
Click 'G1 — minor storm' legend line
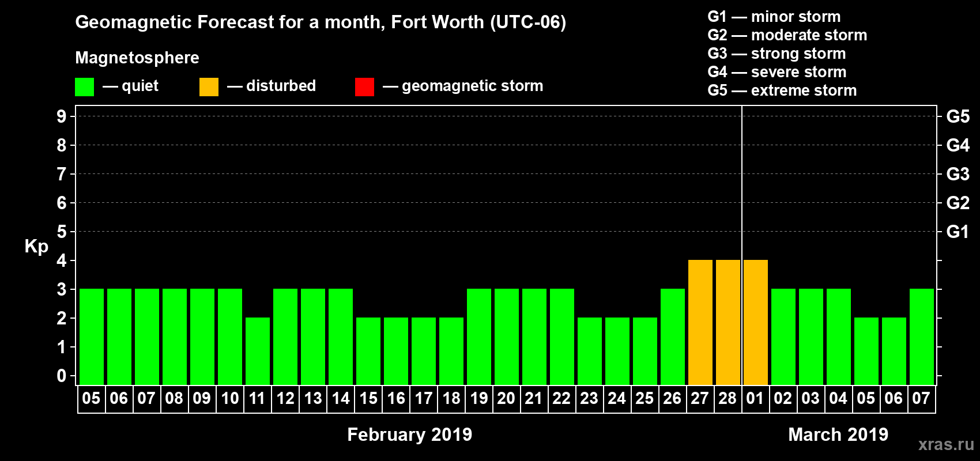774,17
